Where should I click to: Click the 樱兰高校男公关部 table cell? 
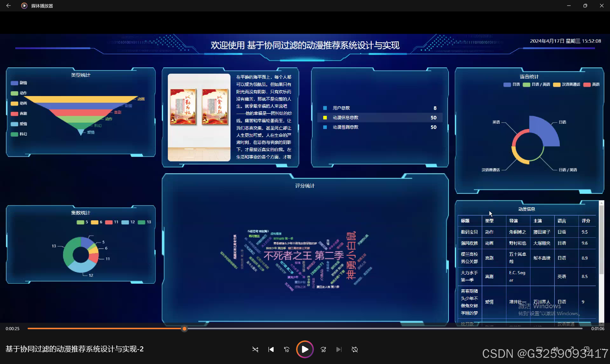point(469,258)
